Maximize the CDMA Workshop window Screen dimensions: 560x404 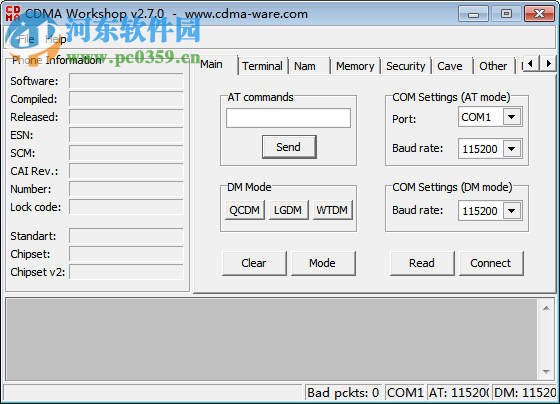pos(506,14)
